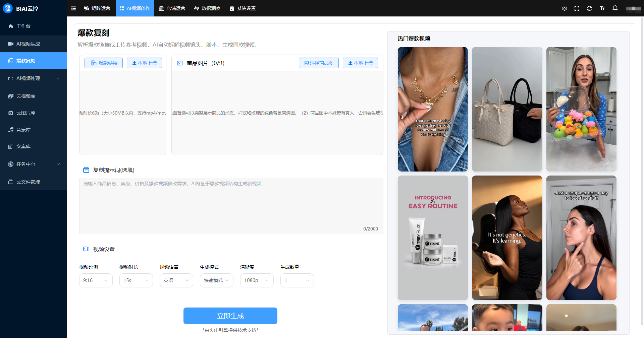Open the quilted handbags video thumbnail

point(507,109)
